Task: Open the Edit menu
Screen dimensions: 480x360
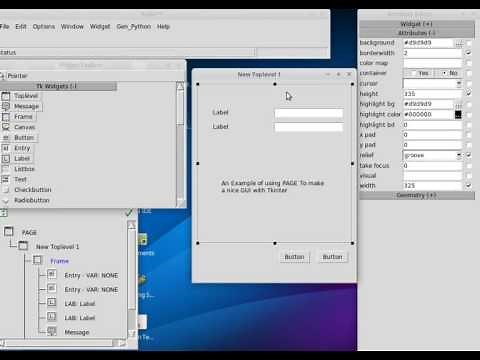Action: [21, 26]
